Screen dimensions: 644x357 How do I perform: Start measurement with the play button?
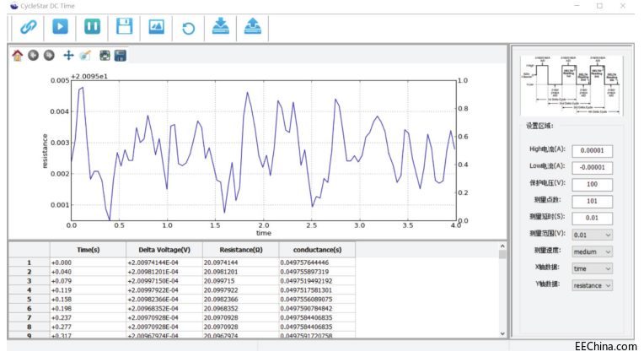pyautogui.click(x=60, y=27)
